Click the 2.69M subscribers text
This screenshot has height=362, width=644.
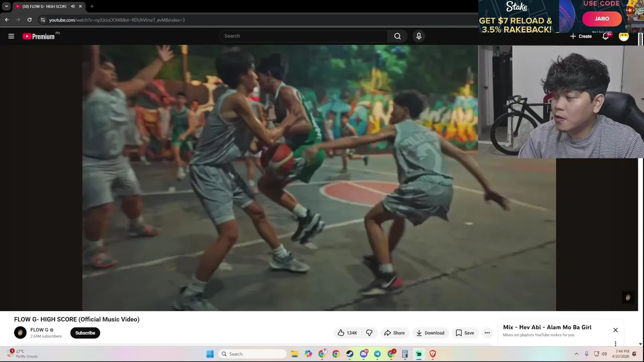point(46,336)
